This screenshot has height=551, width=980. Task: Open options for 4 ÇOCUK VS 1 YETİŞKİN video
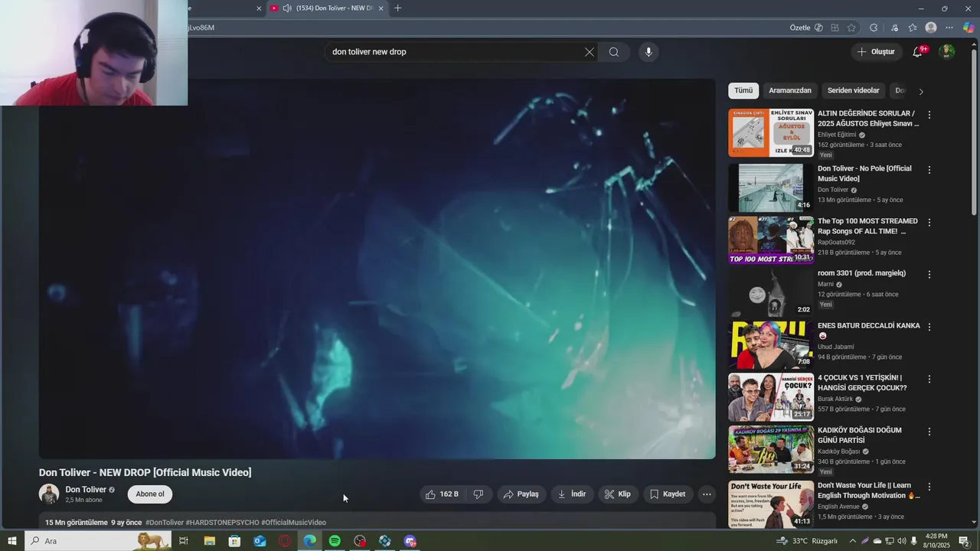click(x=929, y=379)
